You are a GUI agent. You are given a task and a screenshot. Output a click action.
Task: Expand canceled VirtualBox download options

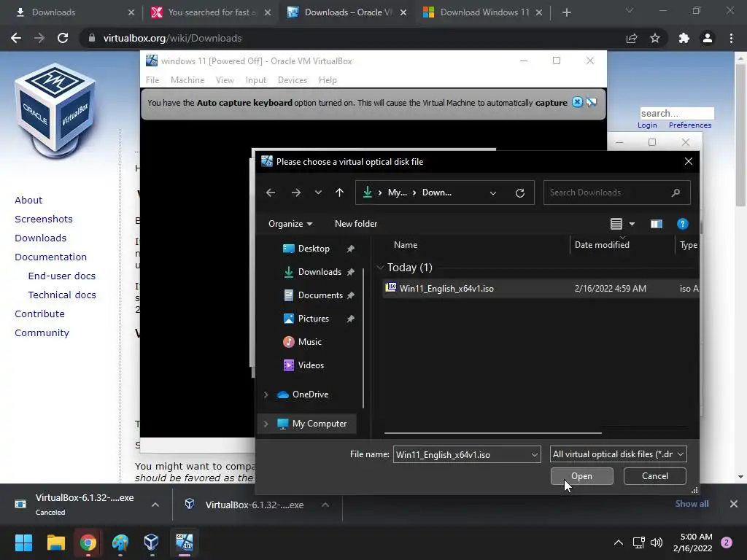click(x=155, y=505)
